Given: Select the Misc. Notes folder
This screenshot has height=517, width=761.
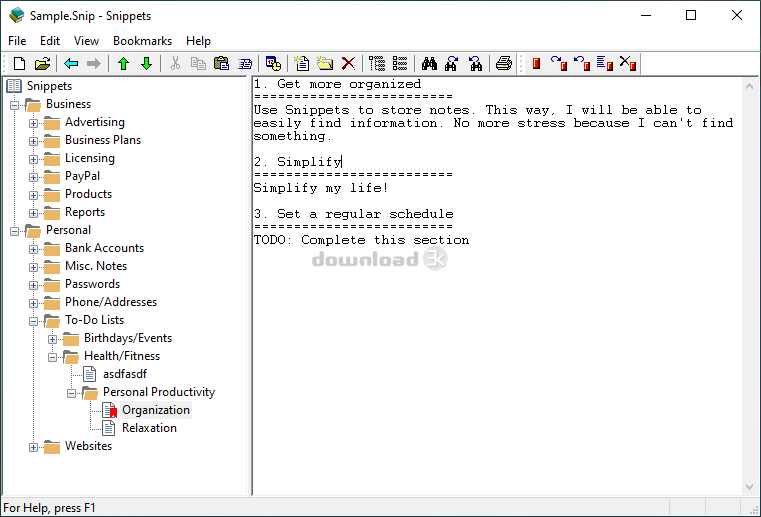Looking at the screenshot, I should [x=96, y=266].
